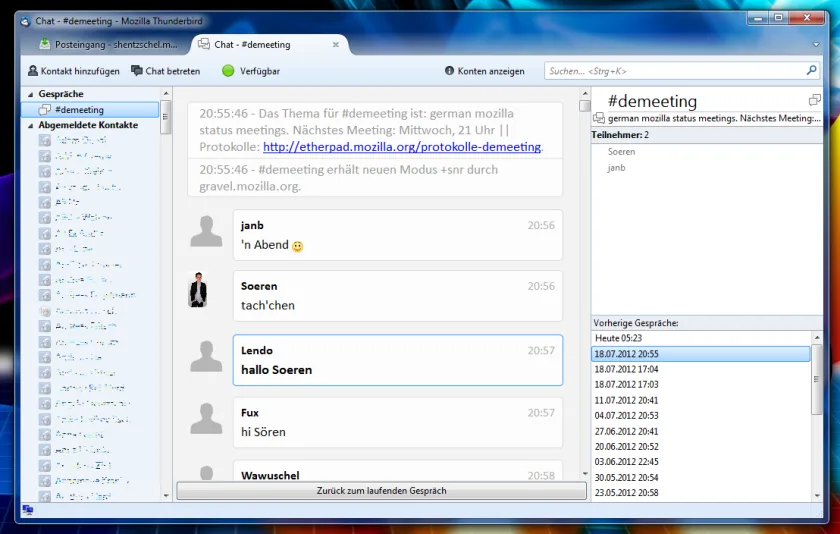
Task: Open the Verfügbar status menu
Action: [251, 71]
